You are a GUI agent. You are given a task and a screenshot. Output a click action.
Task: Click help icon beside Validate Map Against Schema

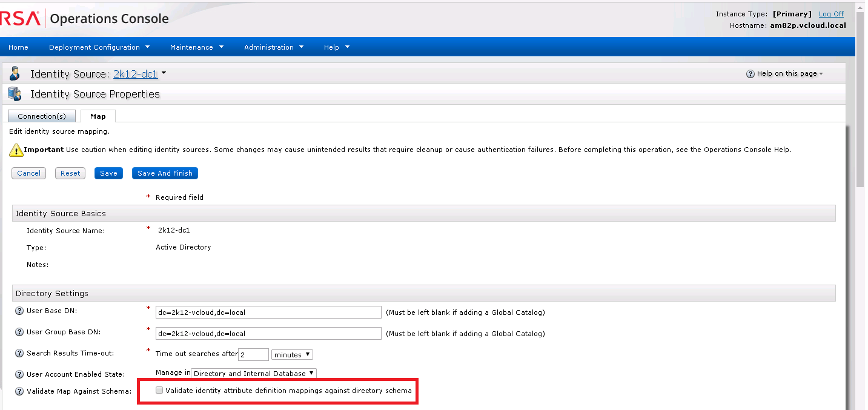pos(19,391)
